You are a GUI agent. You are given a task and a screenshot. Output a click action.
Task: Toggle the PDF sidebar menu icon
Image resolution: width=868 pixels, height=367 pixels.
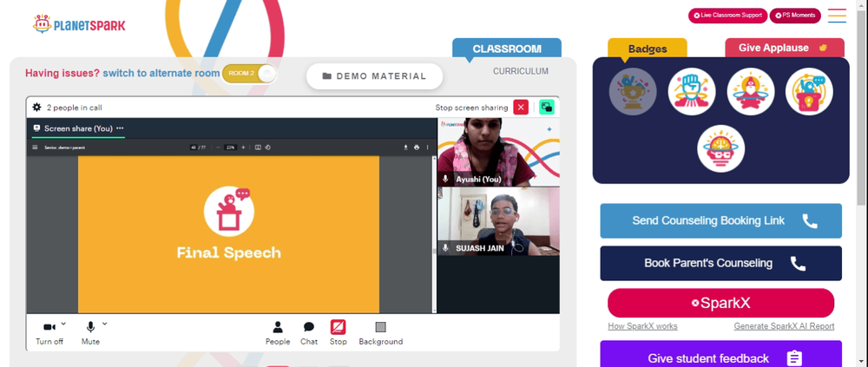(36, 147)
